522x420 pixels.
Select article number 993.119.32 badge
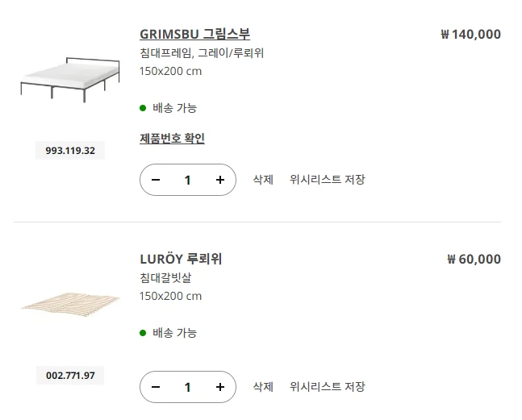70,151
